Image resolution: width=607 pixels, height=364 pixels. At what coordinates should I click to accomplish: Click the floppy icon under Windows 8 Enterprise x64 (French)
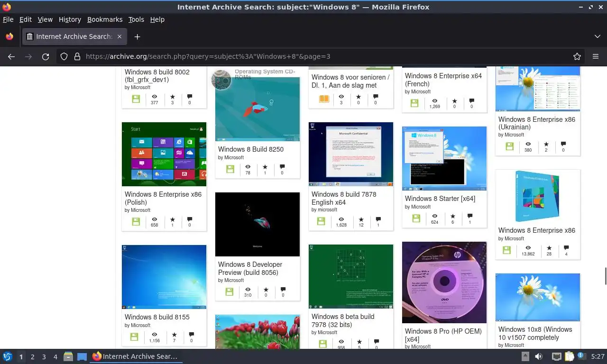coord(414,103)
